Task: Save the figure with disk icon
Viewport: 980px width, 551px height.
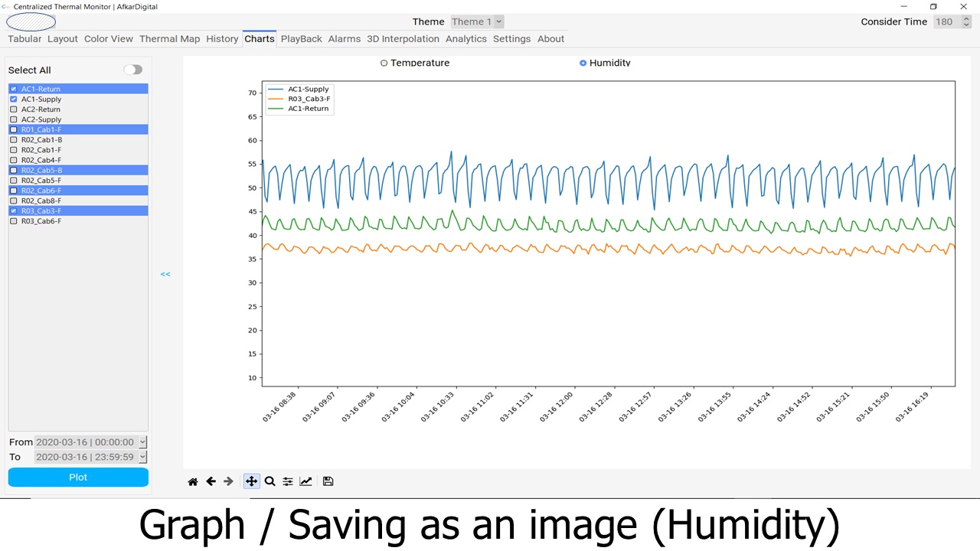Action: point(328,481)
